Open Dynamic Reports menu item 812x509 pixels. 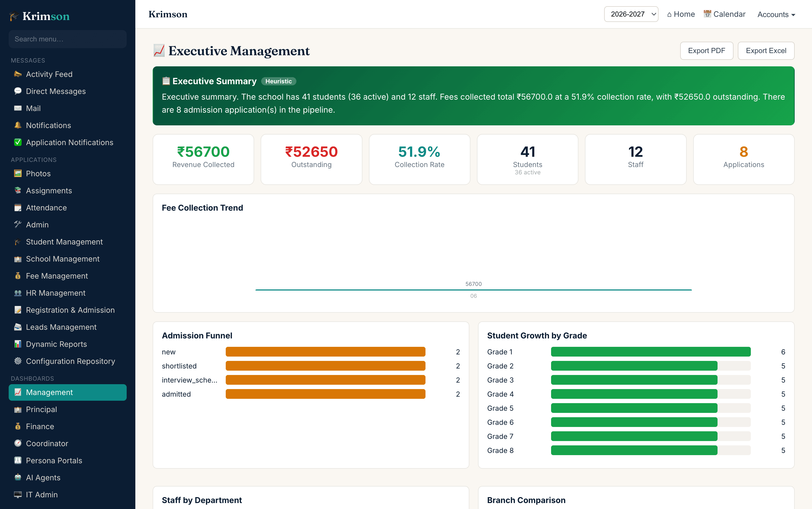click(68, 344)
